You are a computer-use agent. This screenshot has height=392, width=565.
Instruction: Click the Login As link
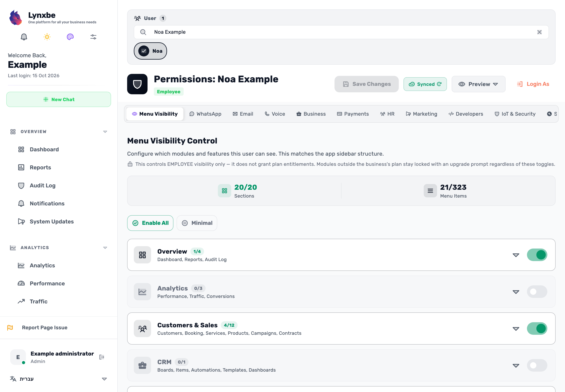(x=533, y=84)
